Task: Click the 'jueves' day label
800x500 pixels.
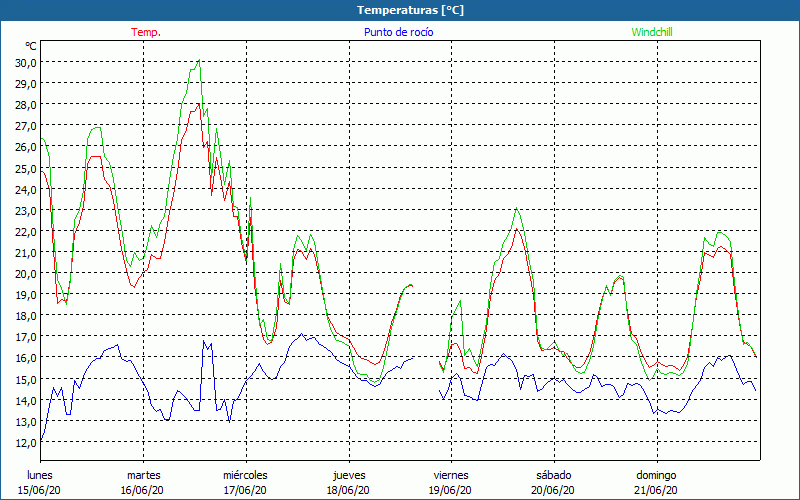Action: [349, 476]
